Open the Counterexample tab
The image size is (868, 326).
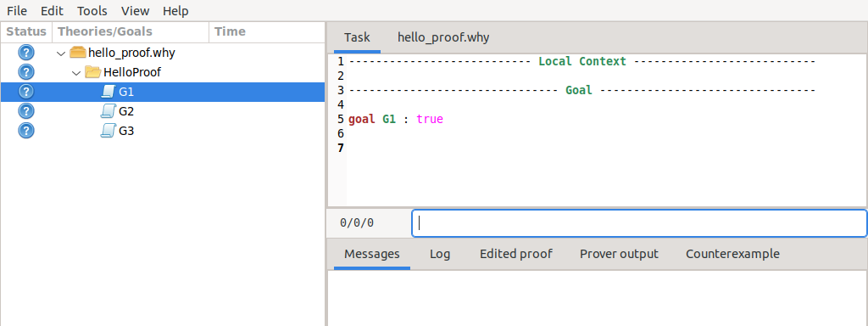click(732, 254)
